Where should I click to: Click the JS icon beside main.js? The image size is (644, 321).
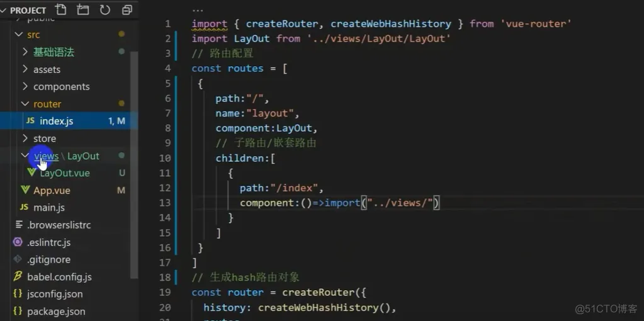[x=24, y=207]
